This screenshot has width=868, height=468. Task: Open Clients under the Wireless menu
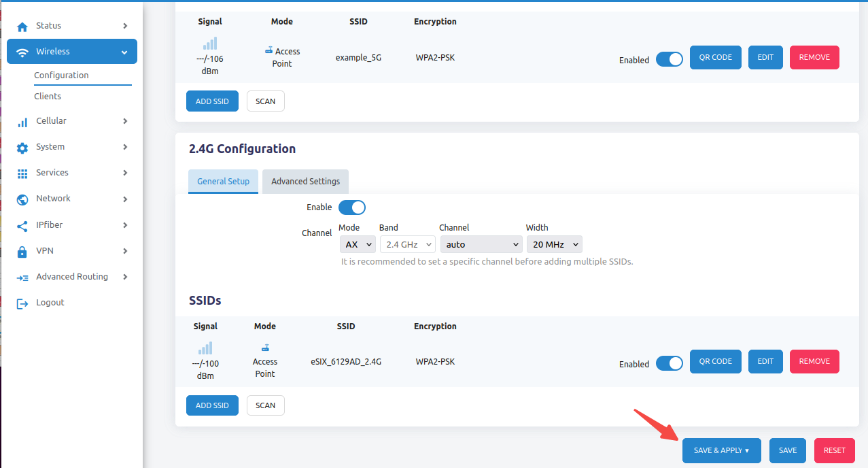(48, 97)
